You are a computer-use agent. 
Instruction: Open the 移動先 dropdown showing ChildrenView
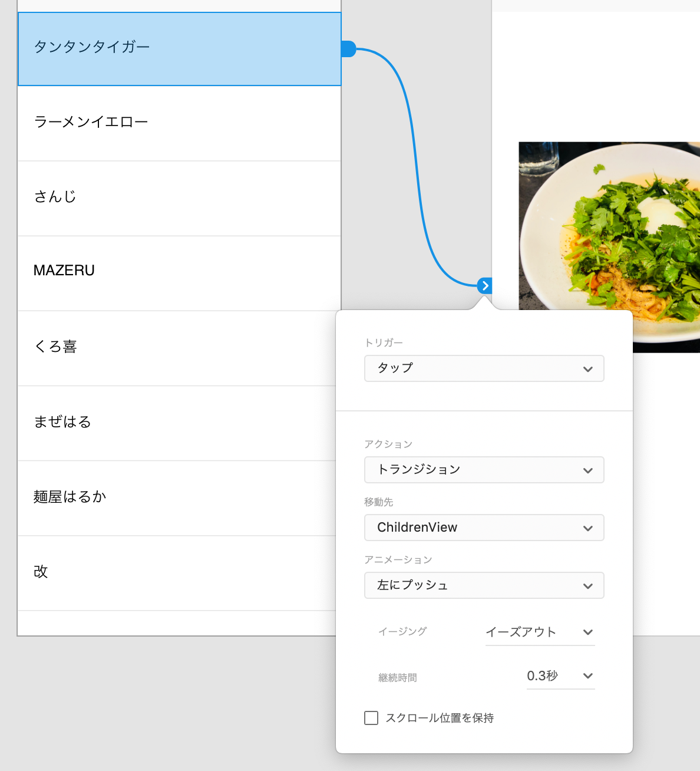(484, 528)
